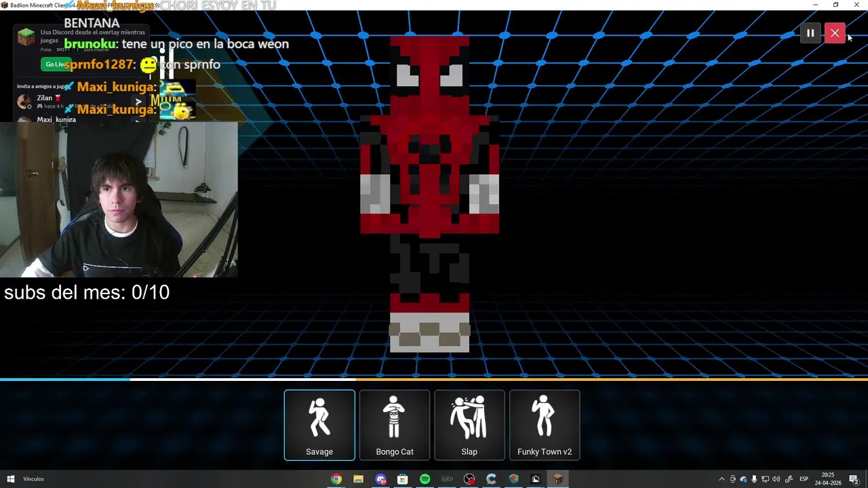868x488 pixels.
Task: Restore down the Badlion client window
Action: point(835,5)
